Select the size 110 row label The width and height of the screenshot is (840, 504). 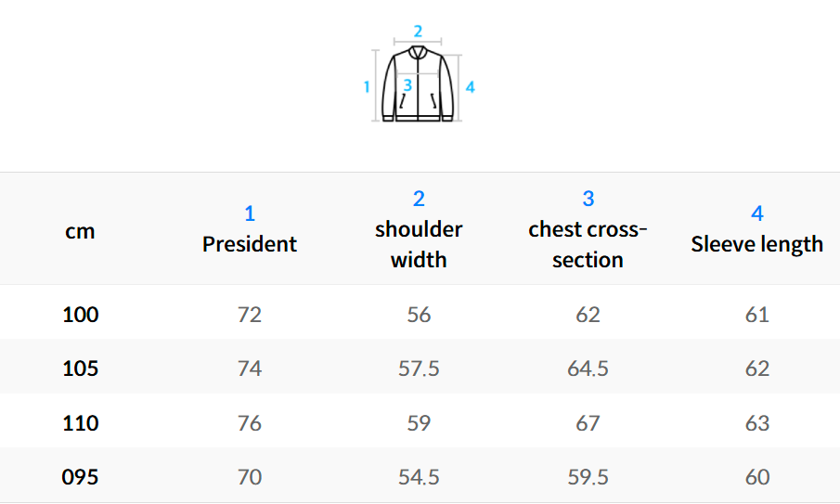(80, 423)
